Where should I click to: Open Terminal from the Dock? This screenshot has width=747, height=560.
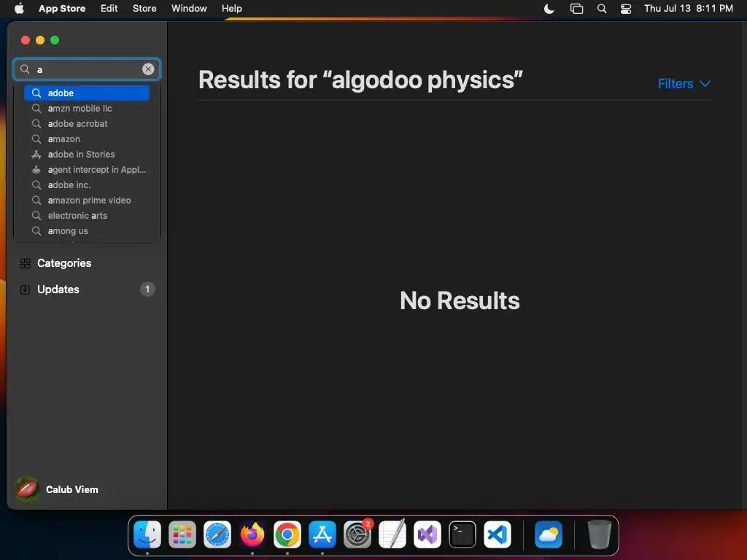click(x=462, y=534)
